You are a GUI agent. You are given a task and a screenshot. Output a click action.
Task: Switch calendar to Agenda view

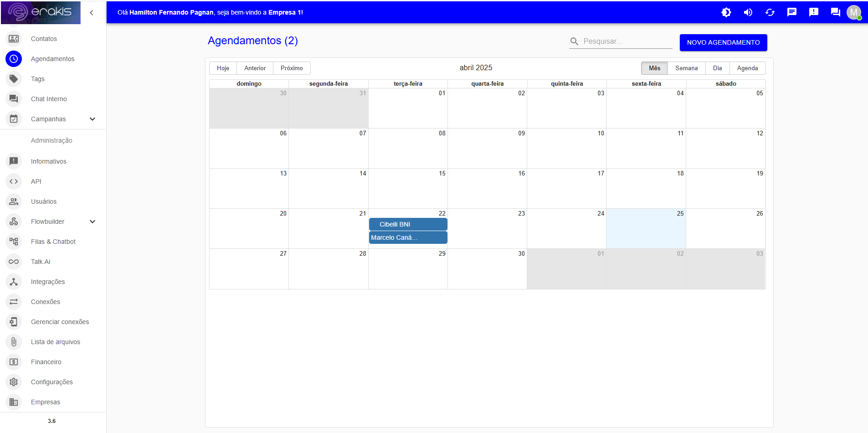click(x=747, y=68)
